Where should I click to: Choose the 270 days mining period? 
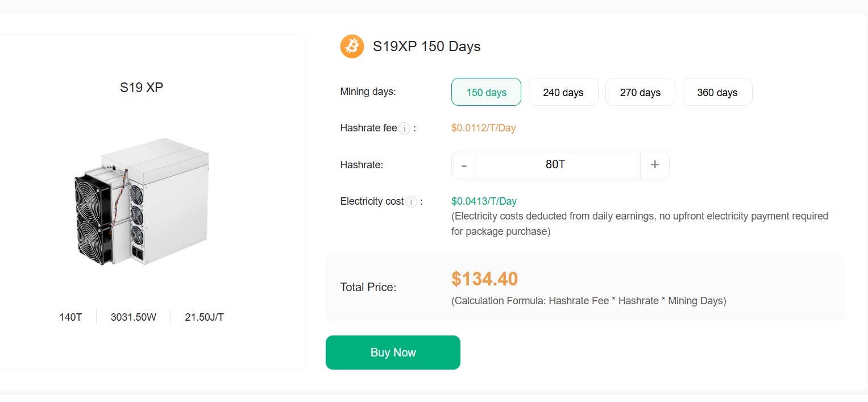tap(640, 92)
